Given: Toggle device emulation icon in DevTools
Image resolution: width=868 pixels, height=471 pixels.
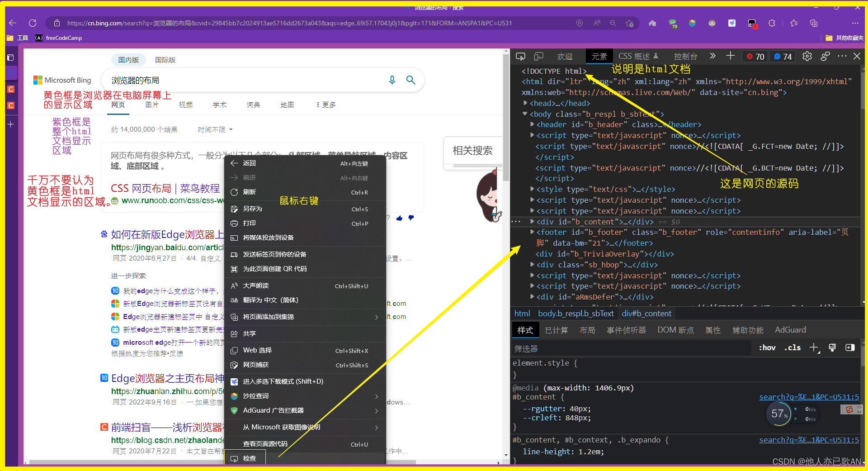Looking at the screenshot, I should [x=538, y=57].
